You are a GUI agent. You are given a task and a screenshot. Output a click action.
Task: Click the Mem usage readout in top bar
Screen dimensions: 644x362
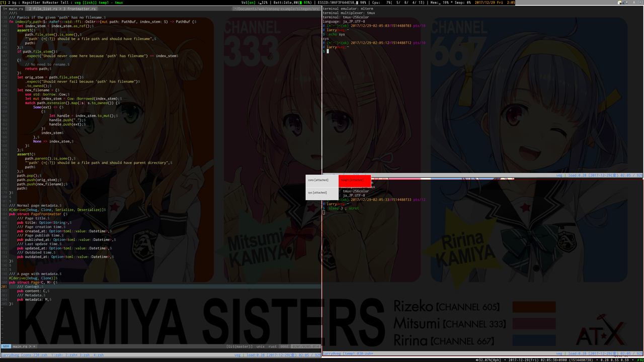click(440, 3)
